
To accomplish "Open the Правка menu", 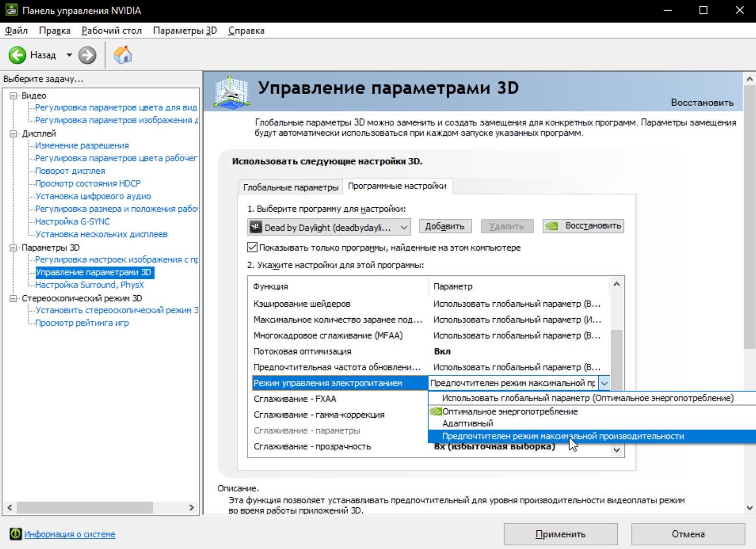I will pyautogui.click(x=55, y=30).
